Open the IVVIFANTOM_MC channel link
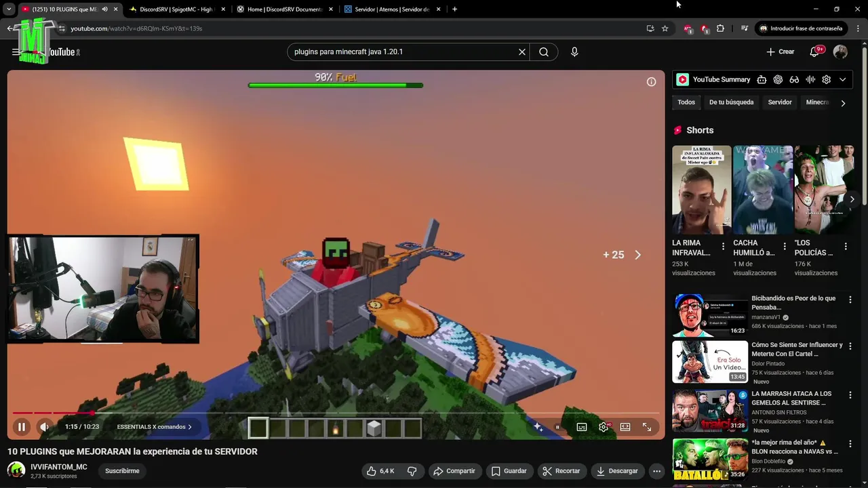Viewport: 868px width, 488px height. click(x=59, y=467)
